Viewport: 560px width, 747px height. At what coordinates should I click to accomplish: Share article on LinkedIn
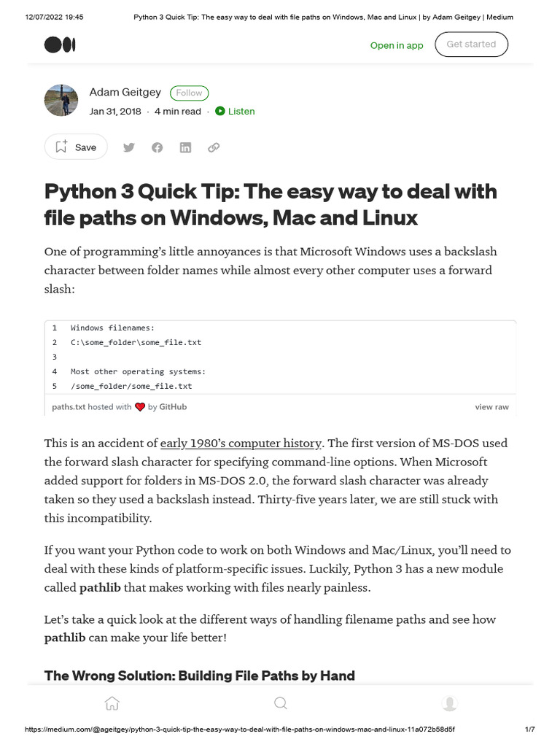coord(185,147)
